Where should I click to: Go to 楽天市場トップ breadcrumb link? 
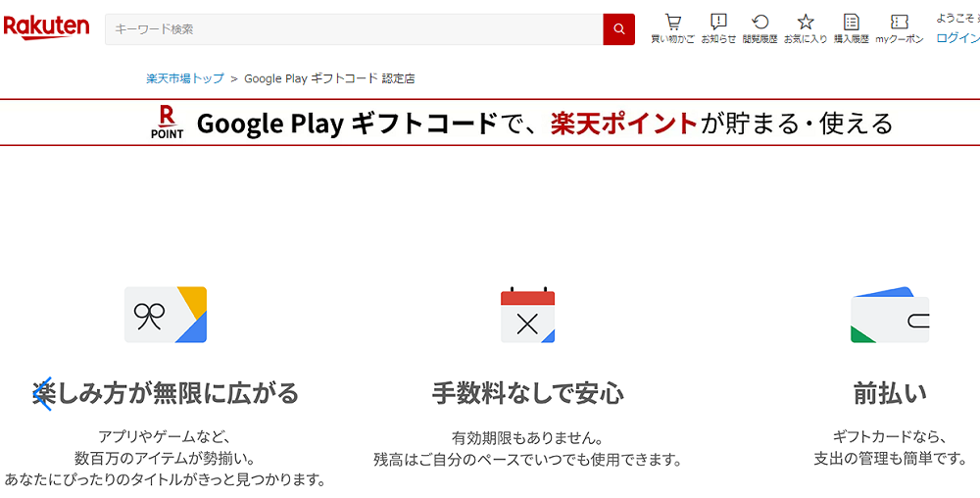tap(185, 78)
